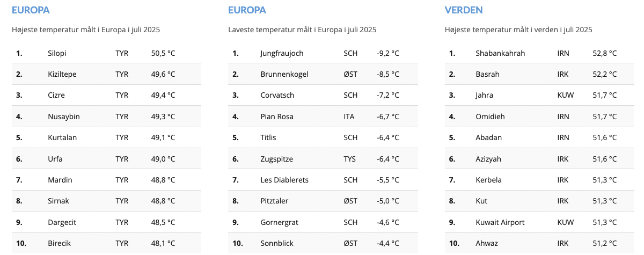Screen dimensions: 644x255
Task: Click the Brunnenkogel station name
Action: 284,74
